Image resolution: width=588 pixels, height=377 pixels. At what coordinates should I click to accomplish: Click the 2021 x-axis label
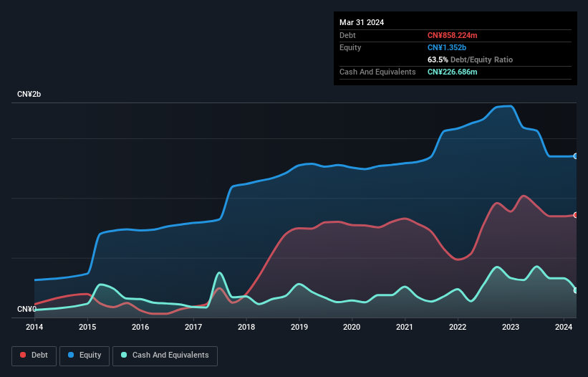point(405,327)
